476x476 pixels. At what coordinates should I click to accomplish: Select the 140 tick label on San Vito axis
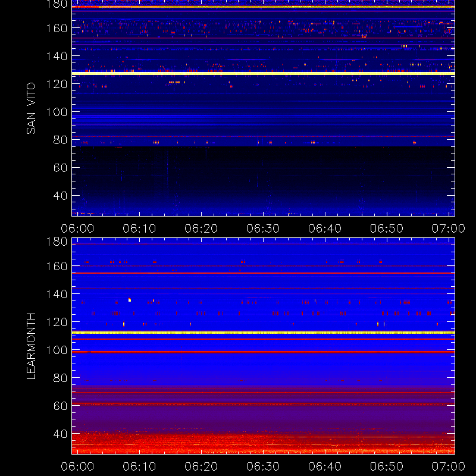pyautogui.click(x=57, y=56)
